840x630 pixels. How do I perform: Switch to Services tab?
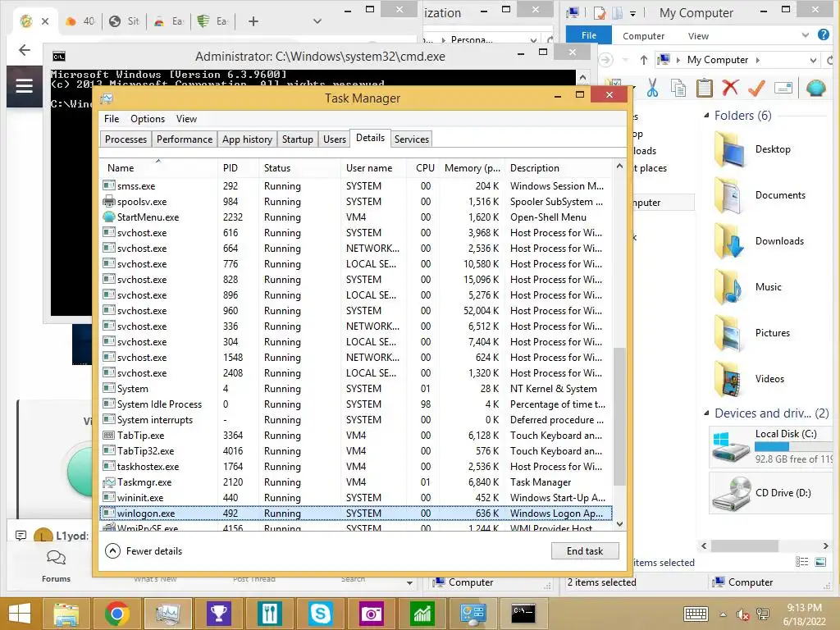click(x=412, y=139)
